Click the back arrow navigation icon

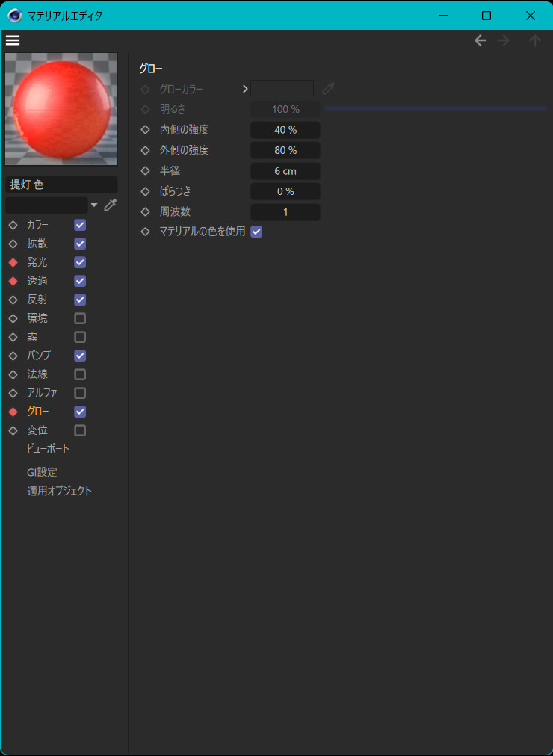point(481,40)
